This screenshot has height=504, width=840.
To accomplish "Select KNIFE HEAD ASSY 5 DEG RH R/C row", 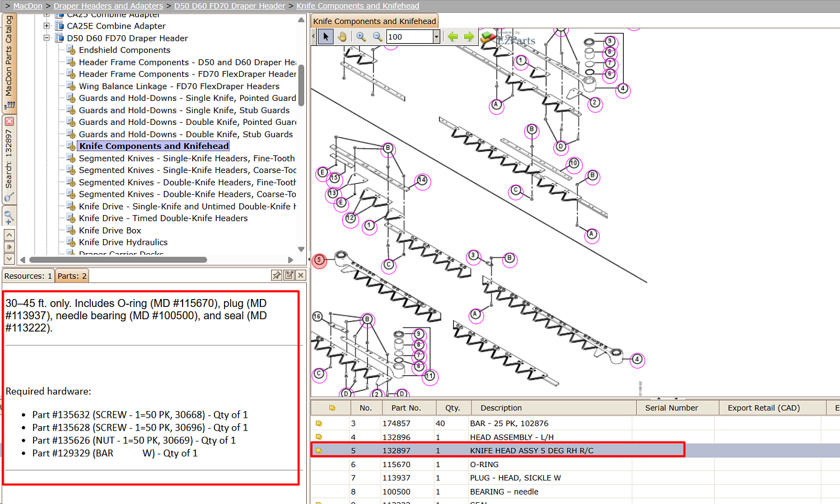I will click(x=575, y=451).
